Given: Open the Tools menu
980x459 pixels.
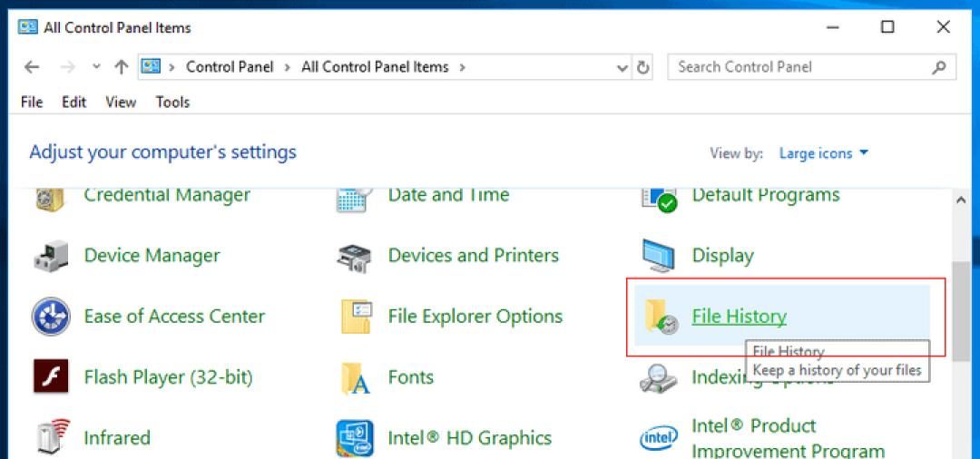Looking at the screenshot, I should click(172, 102).
